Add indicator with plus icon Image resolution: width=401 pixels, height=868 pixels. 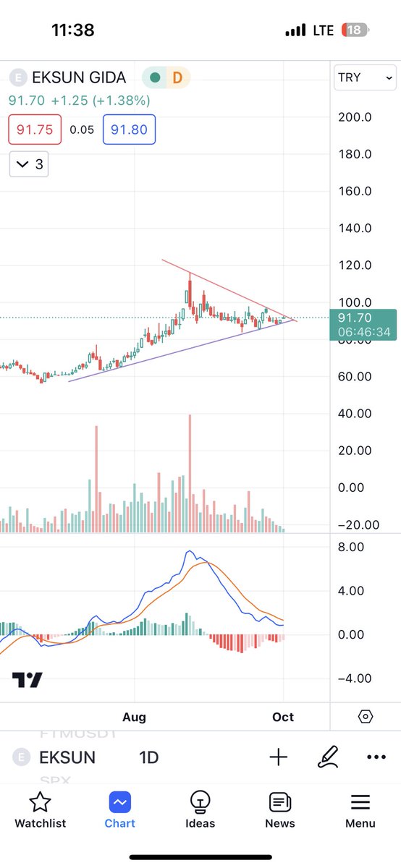[x=279, y=757]
